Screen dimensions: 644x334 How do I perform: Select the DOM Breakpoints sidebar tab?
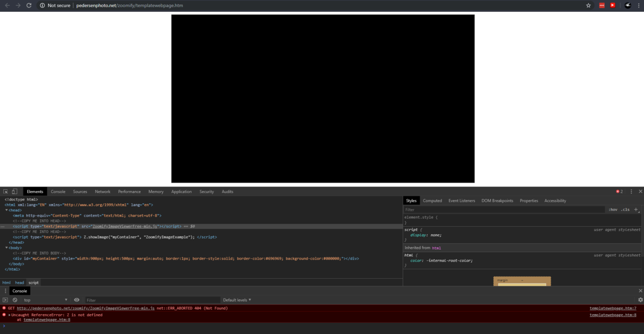pos(497,201)
